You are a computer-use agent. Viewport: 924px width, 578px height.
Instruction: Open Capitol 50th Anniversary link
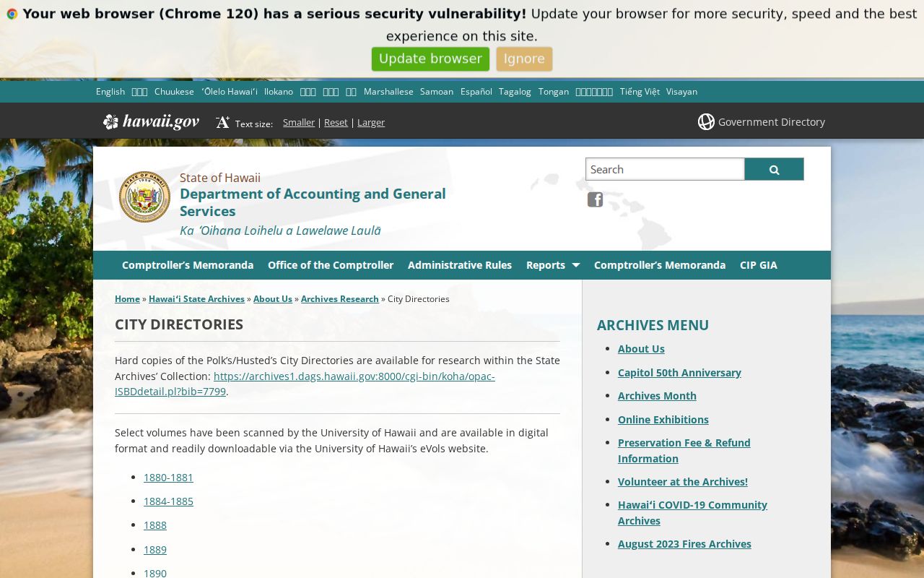[679, 372]
